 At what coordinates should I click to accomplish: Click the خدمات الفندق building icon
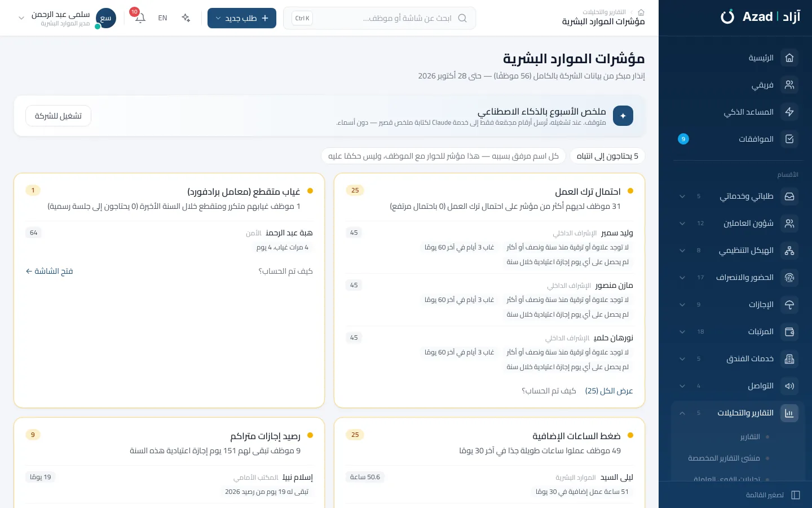pyautogui.click(x=789, y=359)
